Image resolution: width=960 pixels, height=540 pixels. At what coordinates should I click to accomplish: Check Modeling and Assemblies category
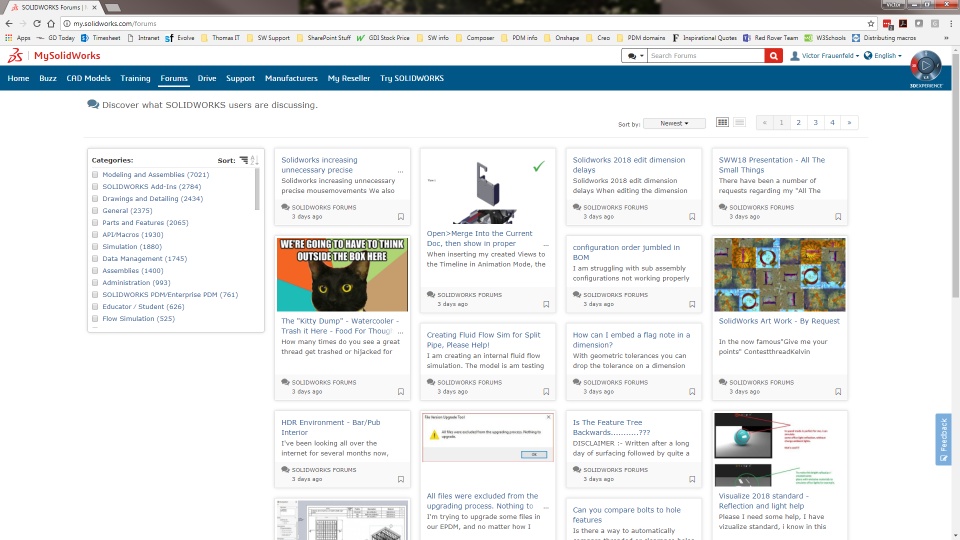pyautogui.click(x=95, y=174)
